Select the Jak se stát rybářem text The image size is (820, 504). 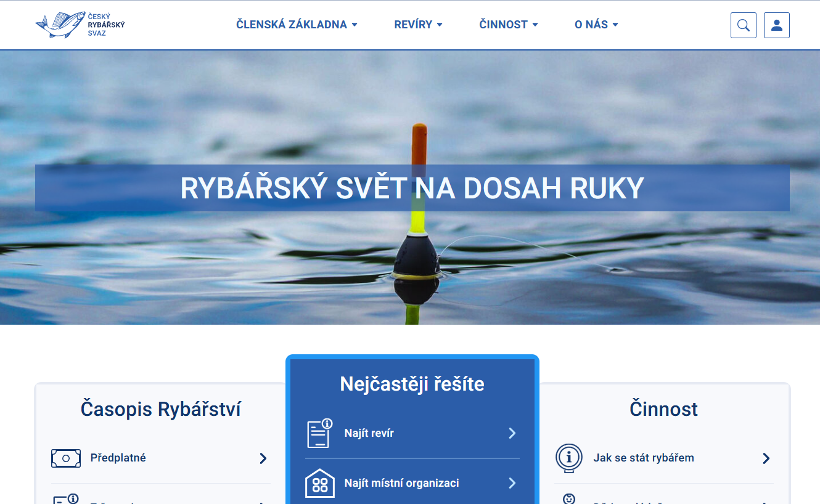point(644,458)
